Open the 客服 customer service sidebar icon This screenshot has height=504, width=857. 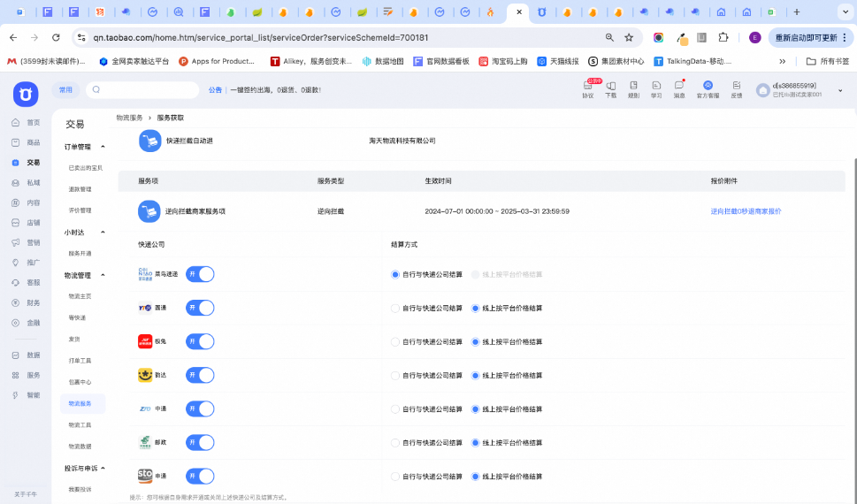pyautogui.click(x=15, y=283)
